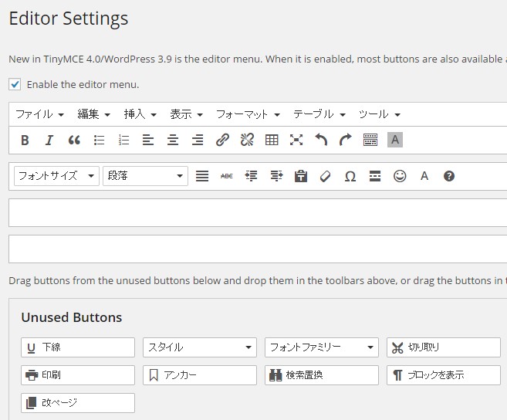Click the unused 検索置換 button
507x420 pixels.
coord(322,375)
